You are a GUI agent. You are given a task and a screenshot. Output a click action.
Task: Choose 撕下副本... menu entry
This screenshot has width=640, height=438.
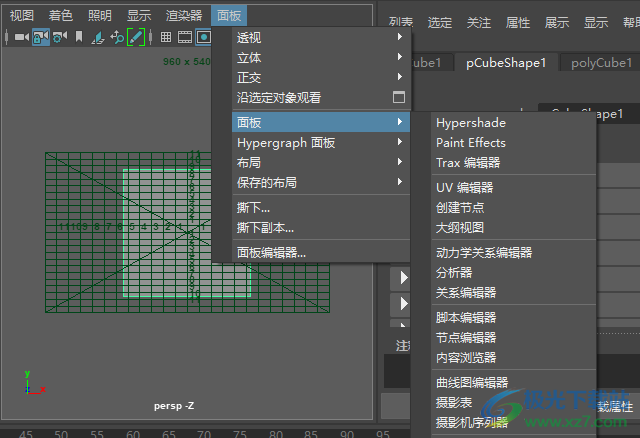(321, 227)
